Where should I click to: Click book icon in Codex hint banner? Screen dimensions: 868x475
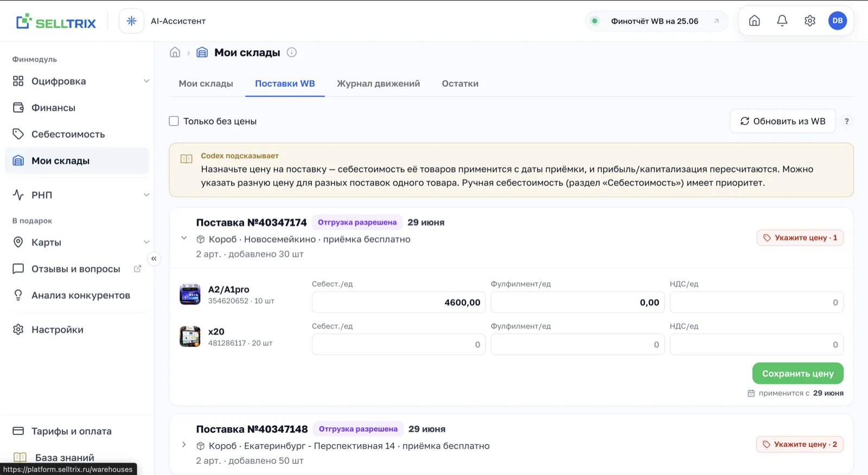pyautogui.click(x=186, y=159)
